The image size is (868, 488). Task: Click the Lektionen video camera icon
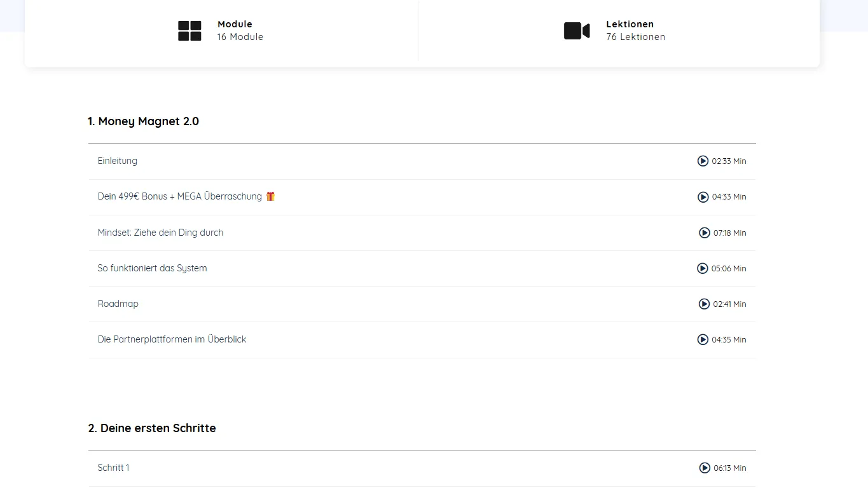577,30
